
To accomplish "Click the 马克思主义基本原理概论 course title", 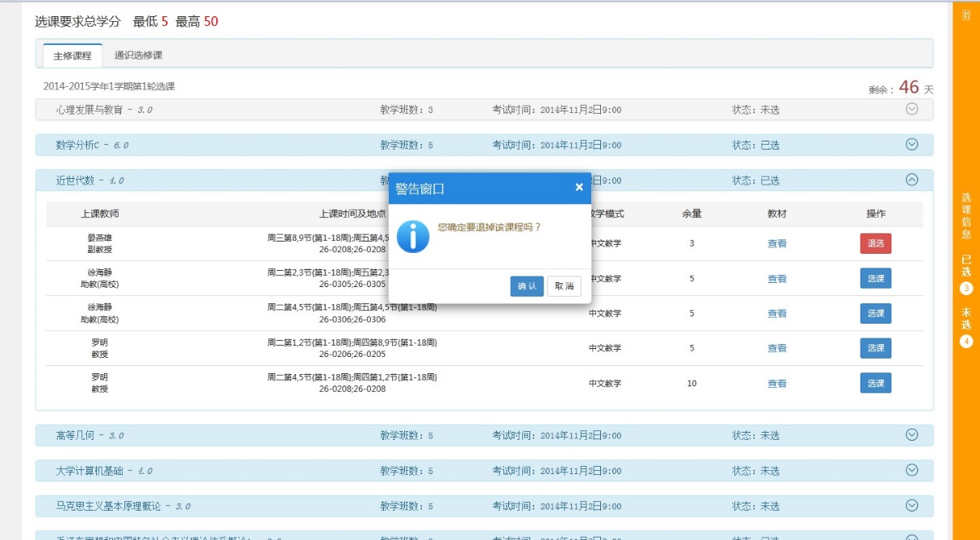I will coord(109,506).
